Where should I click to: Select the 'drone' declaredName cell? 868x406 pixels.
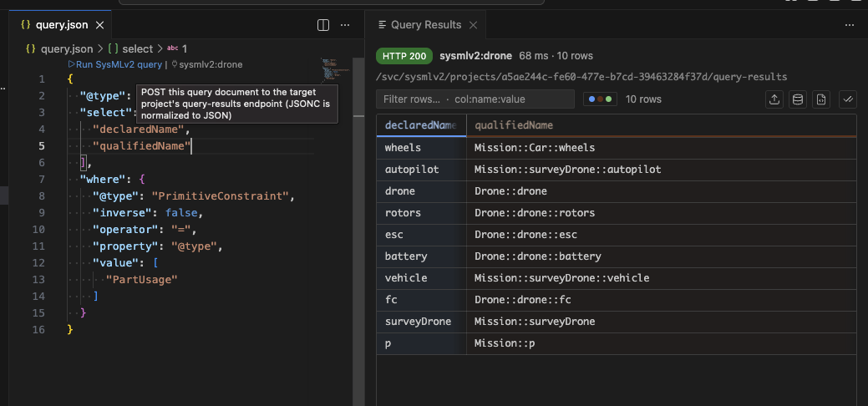421,191
